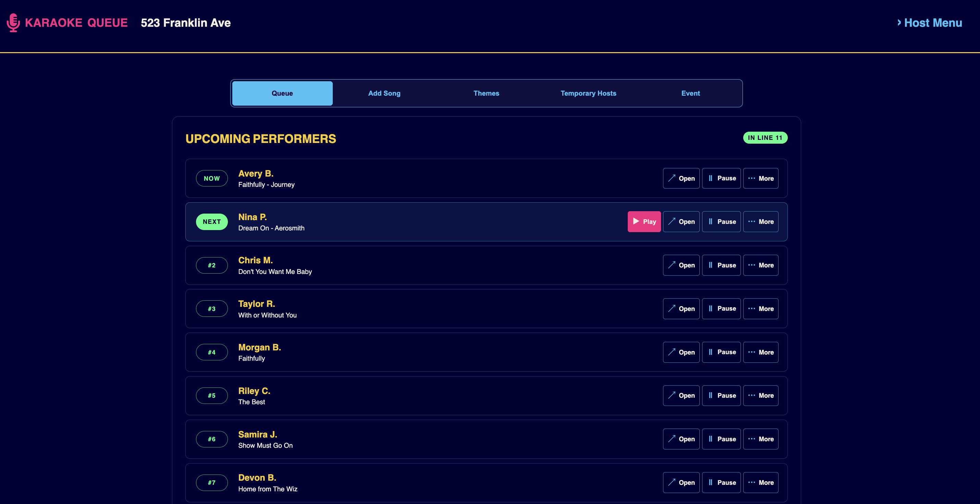Click the #2 position badge

(212, 265)
